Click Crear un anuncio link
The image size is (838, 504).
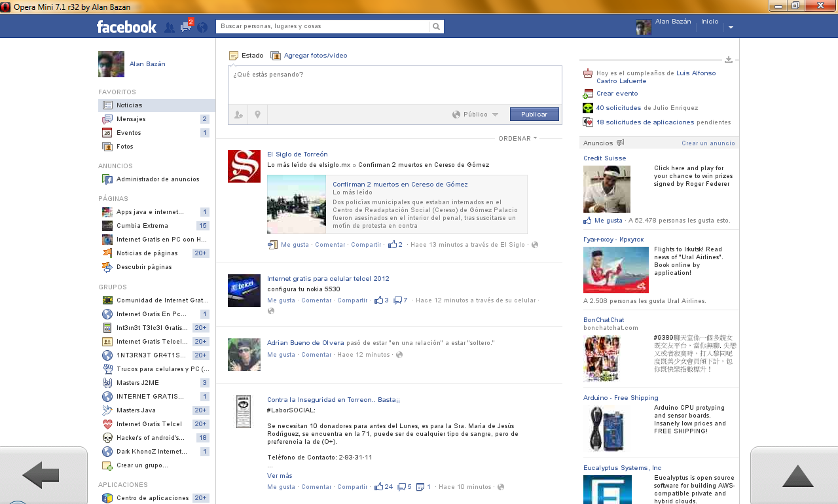[708, 143]
